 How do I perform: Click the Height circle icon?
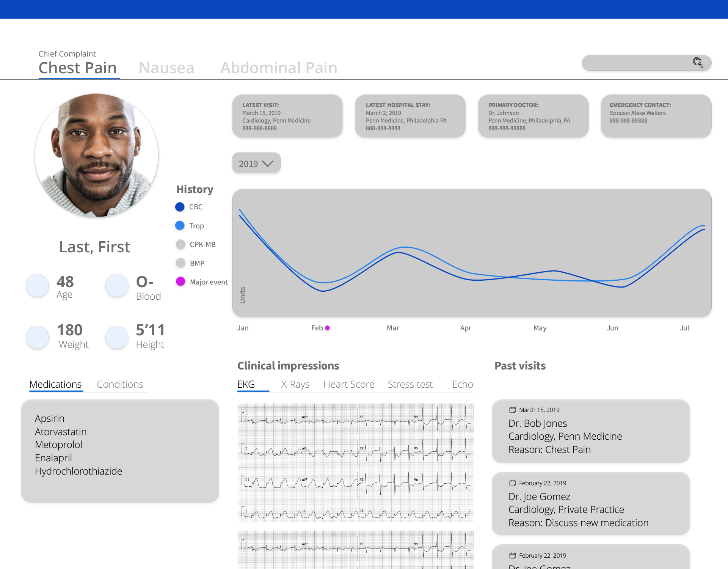[117, 337]
